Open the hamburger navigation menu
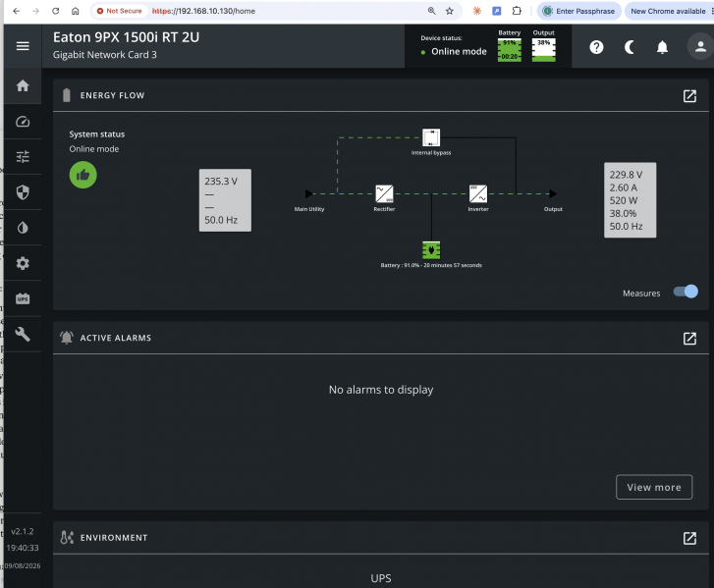714x588 pixels. 23,46
